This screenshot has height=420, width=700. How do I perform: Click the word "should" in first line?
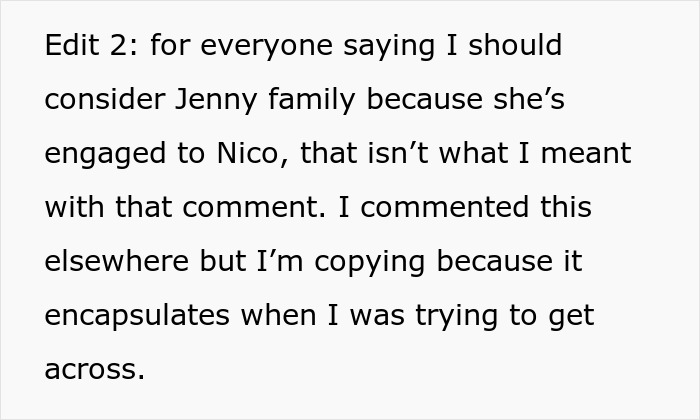tap(516, 46)
